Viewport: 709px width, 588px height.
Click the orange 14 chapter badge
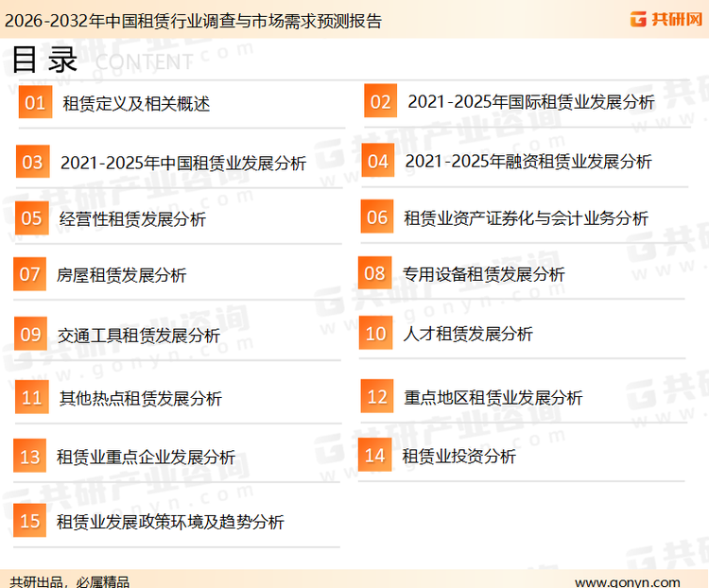point(375,455)
